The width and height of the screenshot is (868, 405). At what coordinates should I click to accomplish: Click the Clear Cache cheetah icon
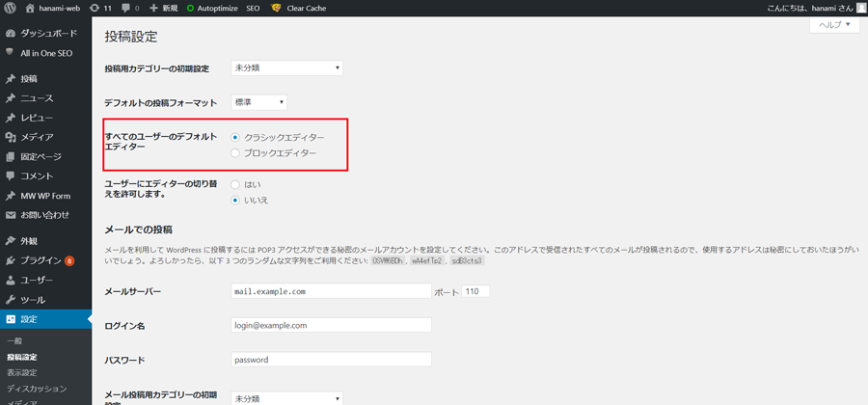(276, 9)
